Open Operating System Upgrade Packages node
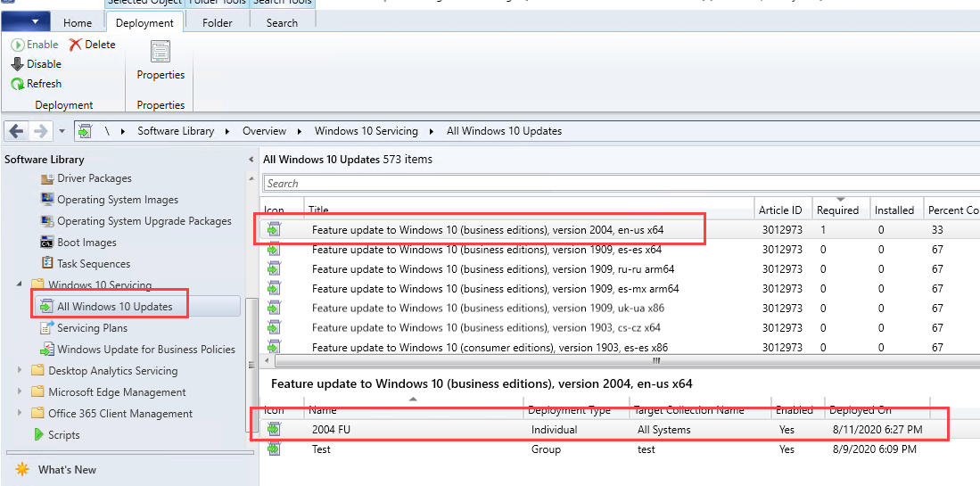Viewport: 980px width, 486px height. (x=136, y=220)
